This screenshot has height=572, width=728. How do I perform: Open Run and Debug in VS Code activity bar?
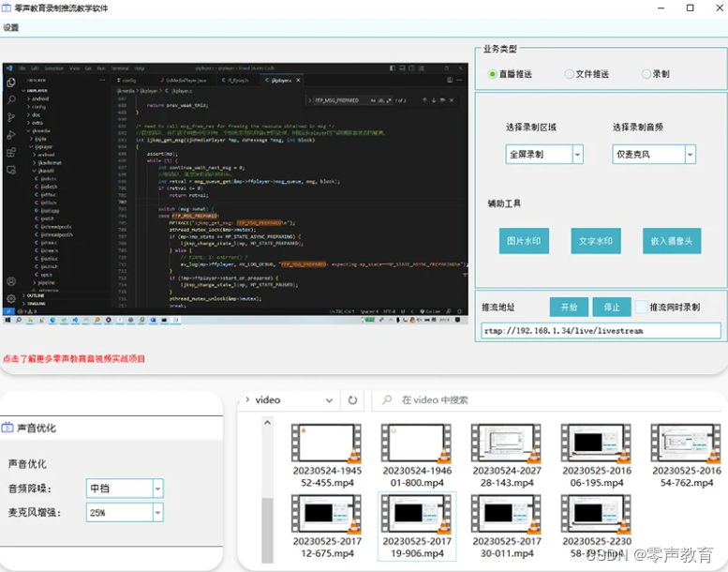coord(11,135)
